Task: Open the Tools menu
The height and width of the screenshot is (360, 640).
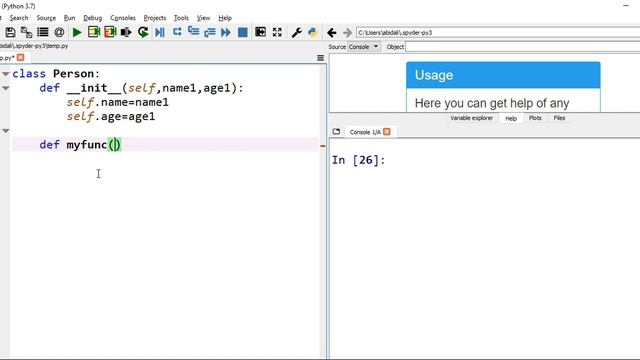Action: pos(181,18)
